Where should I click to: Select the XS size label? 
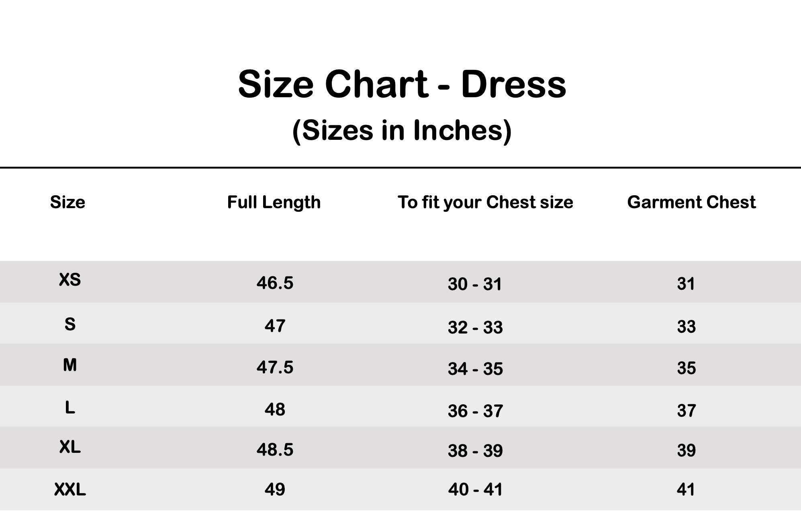pos(70,280)
